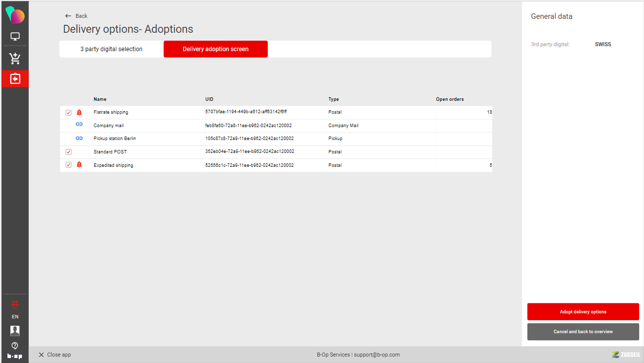Image resolution: width=644 pixels, height=363 pixels.
Task: Click the link icon beside Company mail
Action: pos(79,125)
